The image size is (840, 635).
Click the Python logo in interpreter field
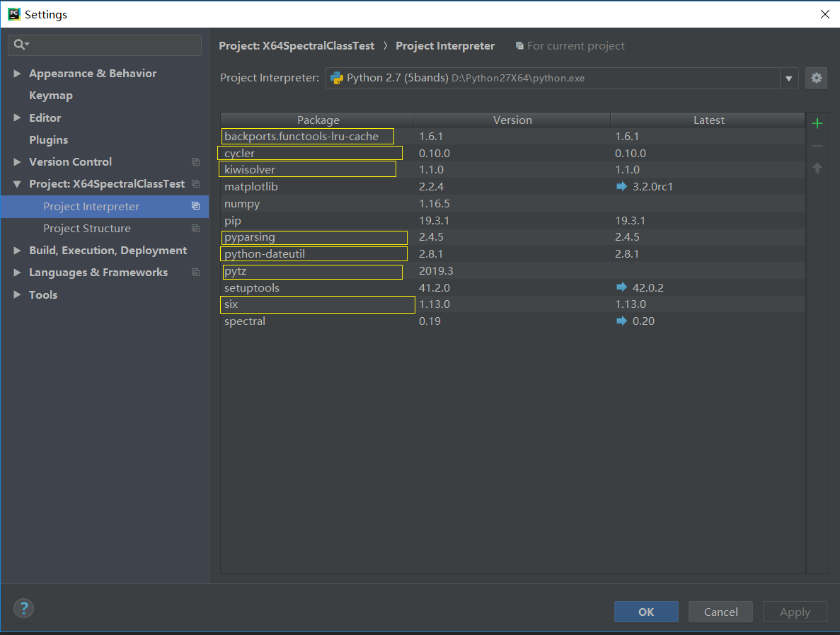click(x=337, y=79)
